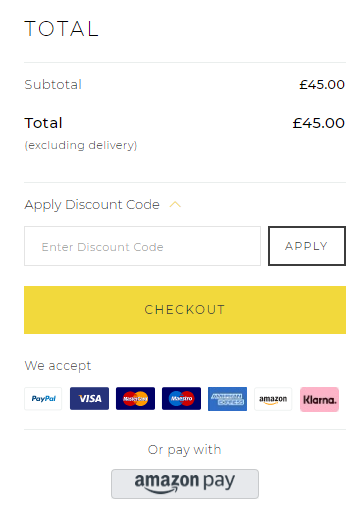
Task: Collapse discount section via yellow chevron
Action: click(x=175, y=205)
